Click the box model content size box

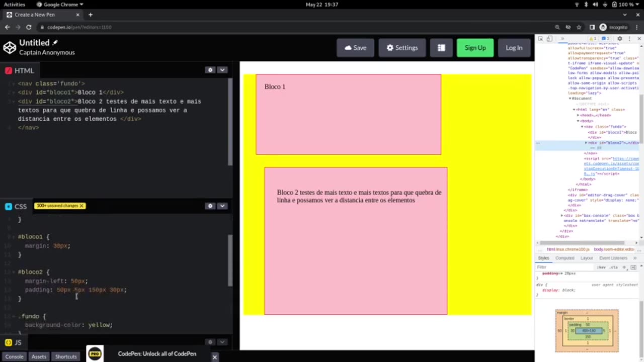tap(588, 330)
